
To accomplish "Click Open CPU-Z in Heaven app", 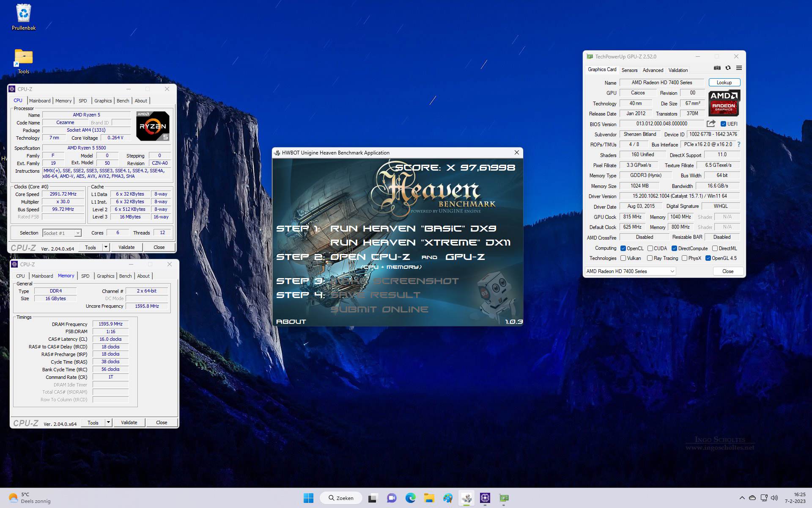I will coord(370,257).
